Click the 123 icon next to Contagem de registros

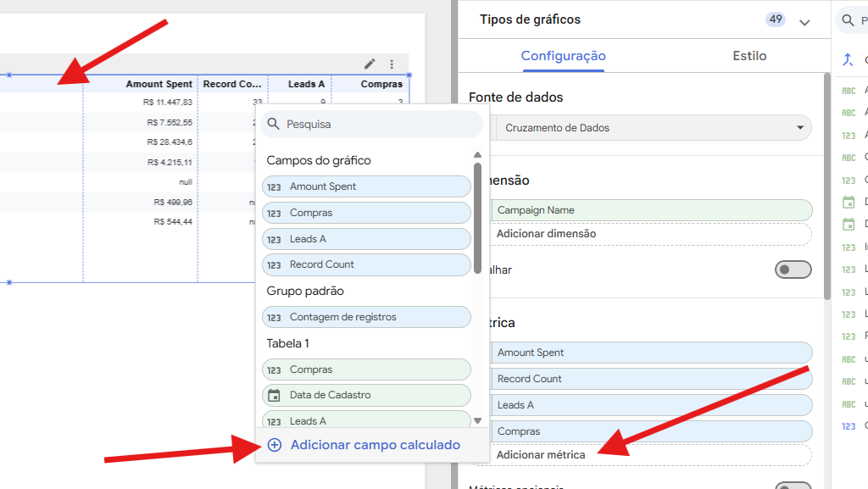(274, 317)
